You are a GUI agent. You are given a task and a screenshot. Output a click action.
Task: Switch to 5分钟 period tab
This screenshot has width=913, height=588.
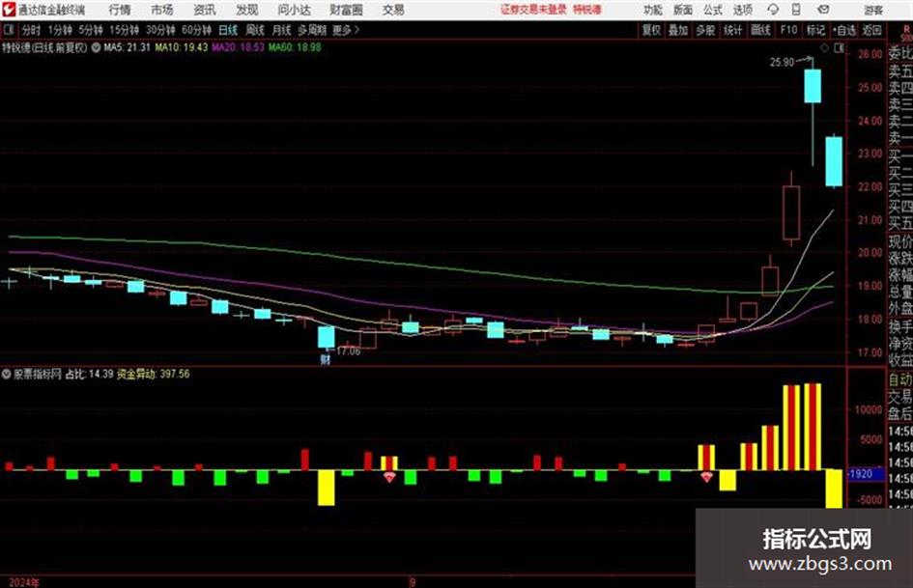(90, 30)
